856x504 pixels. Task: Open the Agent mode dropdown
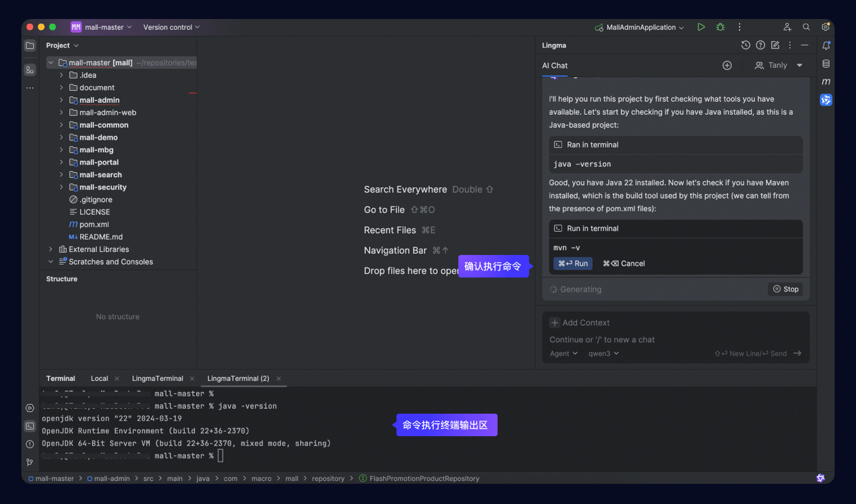pos(564,354)
